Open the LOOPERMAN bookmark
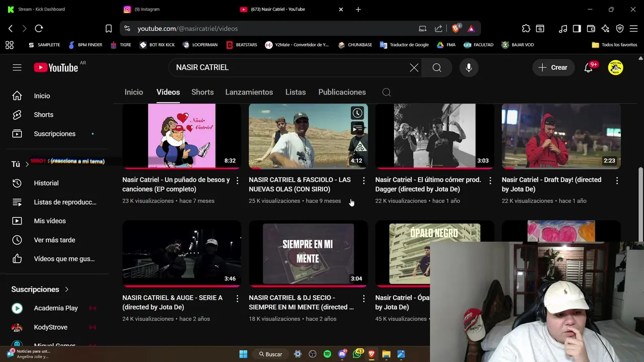 point(200,45)
